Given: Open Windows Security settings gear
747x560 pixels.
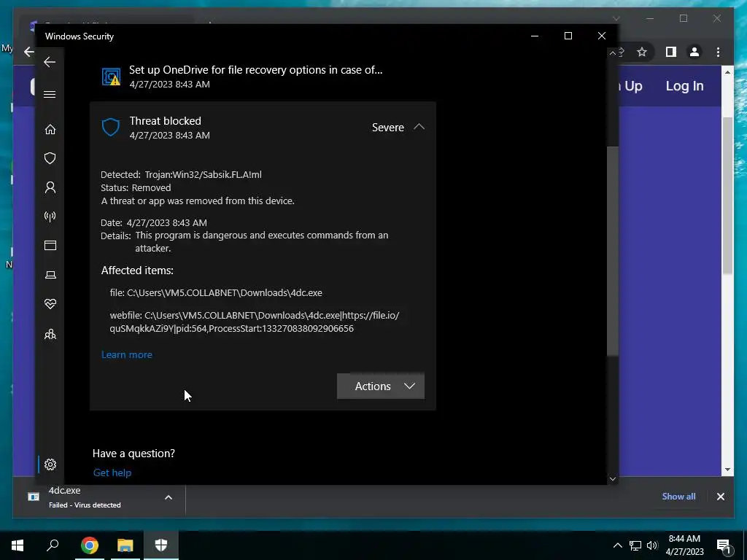Looking at the screenshot, I should [50, 464].
